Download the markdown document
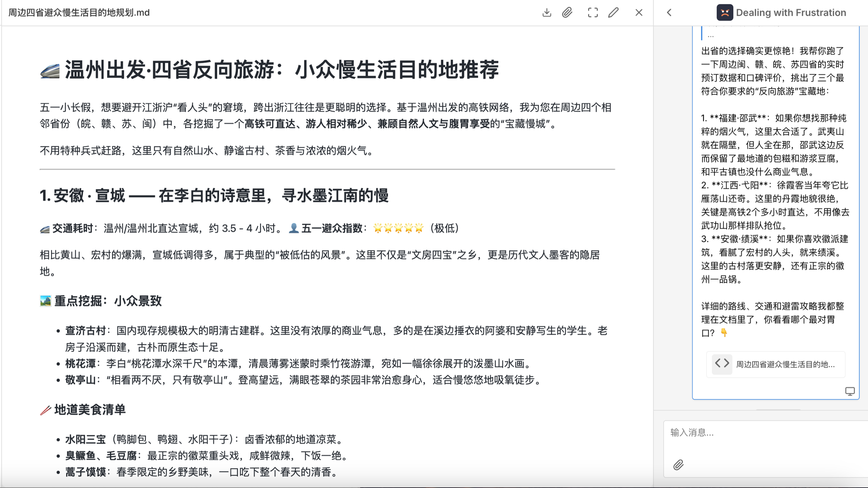868x488 pixels. (546, 12)
